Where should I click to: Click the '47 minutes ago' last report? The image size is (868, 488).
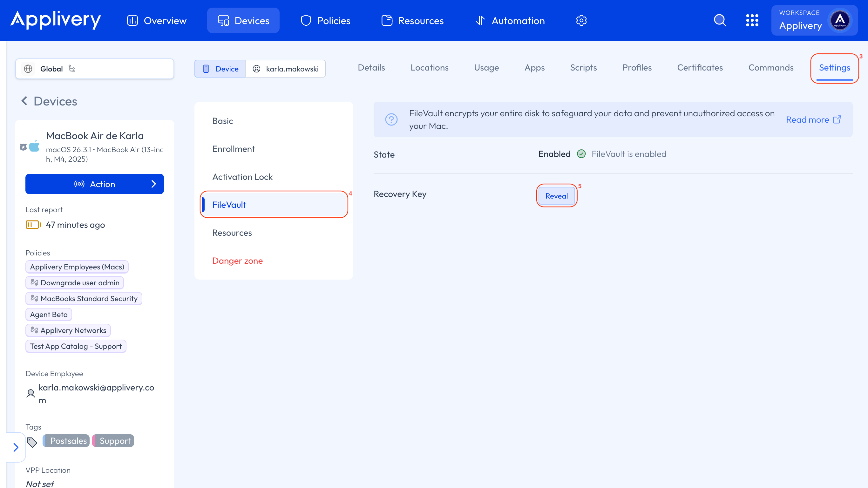tap(75, 225)
